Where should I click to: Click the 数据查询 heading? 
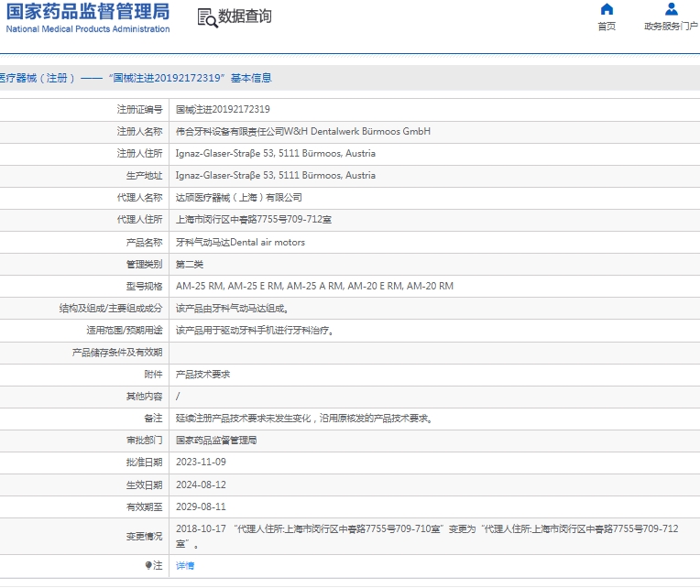(x=245, y=16)
